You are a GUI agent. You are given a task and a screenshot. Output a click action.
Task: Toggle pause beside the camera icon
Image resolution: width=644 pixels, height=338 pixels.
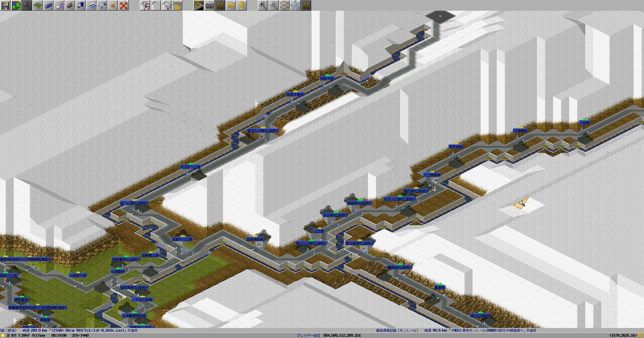coord(220,5)
